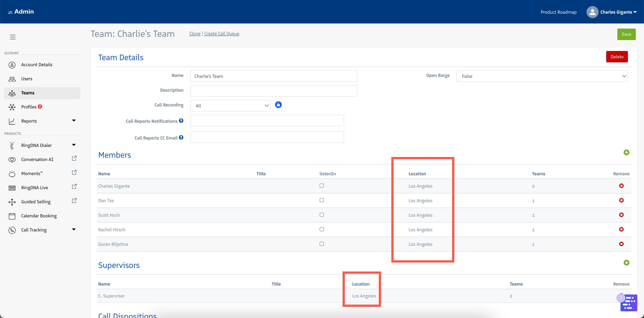The height and width of the screenshot is (318, 644).
Task: Click the blue lock icon beside Call Recording
Action: coord(278,105)
